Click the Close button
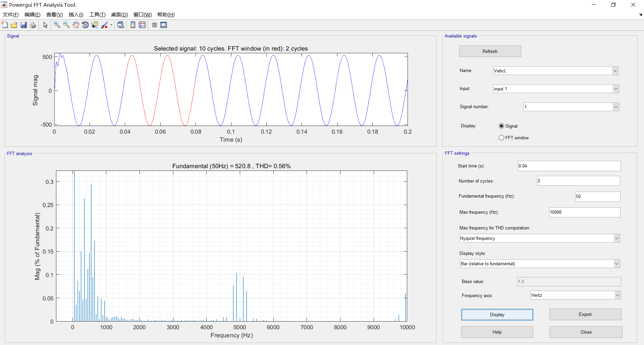Image resolution: width=644 pixels, height=345 pixels. pos(586,332)
